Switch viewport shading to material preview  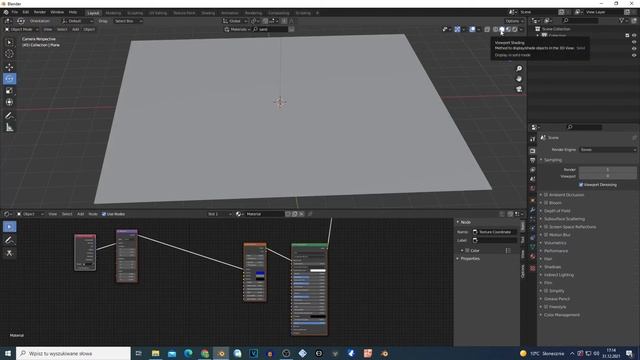point(509,29)
